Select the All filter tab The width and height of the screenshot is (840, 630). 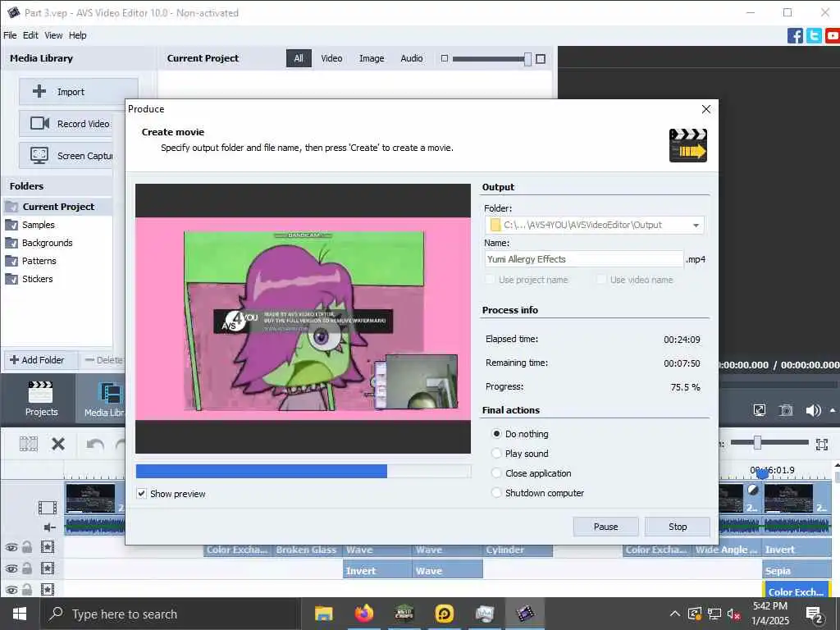tap(299, 58)
